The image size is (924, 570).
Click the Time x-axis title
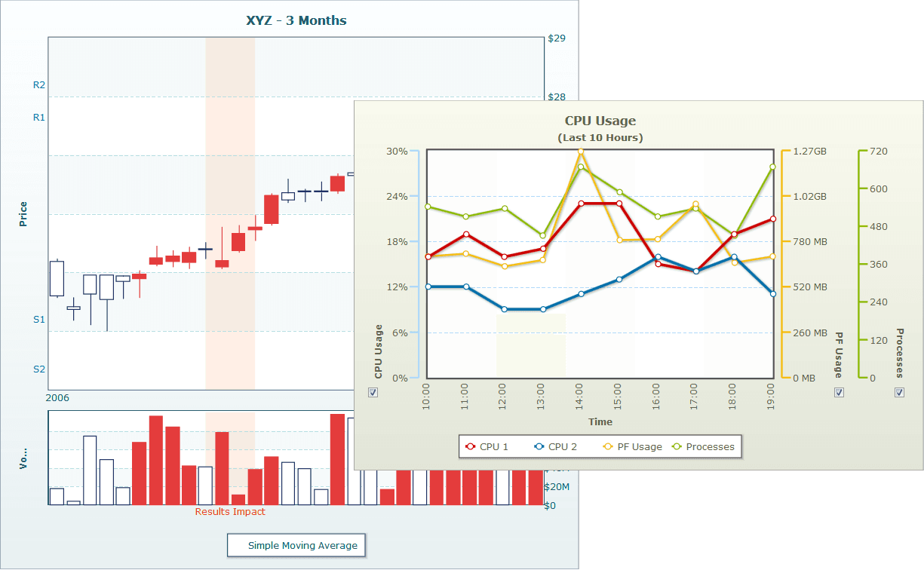[x=600, y=421]
